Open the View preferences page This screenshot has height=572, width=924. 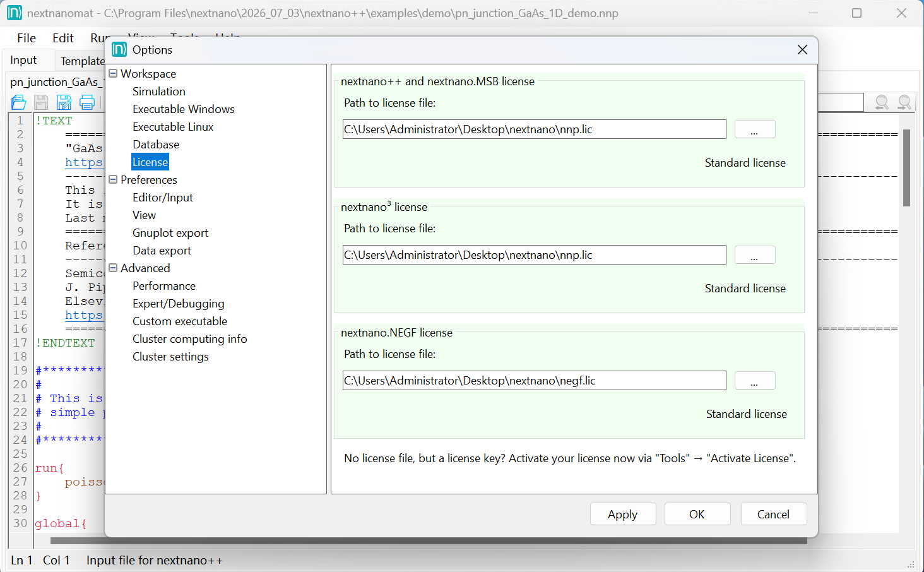(145, 215)
